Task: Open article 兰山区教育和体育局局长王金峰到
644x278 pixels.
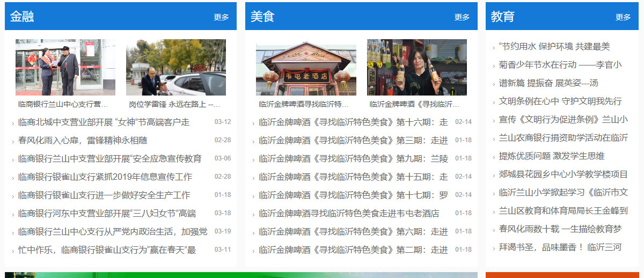Action: point(563,211)
